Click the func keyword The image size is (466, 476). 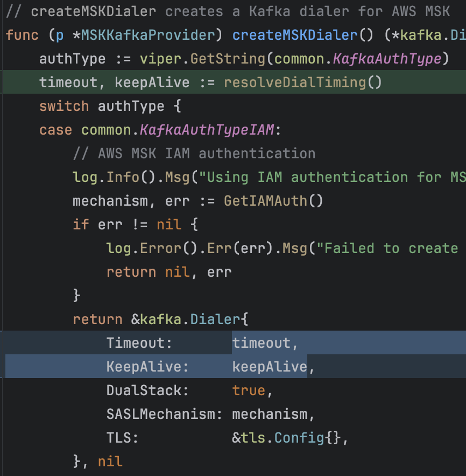[22, 35]
